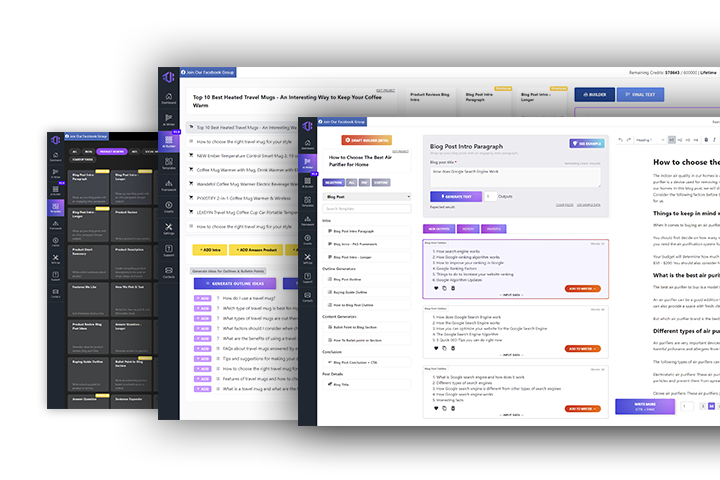Open the Heading 1 style dropdown
This screenshot has width=720, height=480.
(650, 140)
